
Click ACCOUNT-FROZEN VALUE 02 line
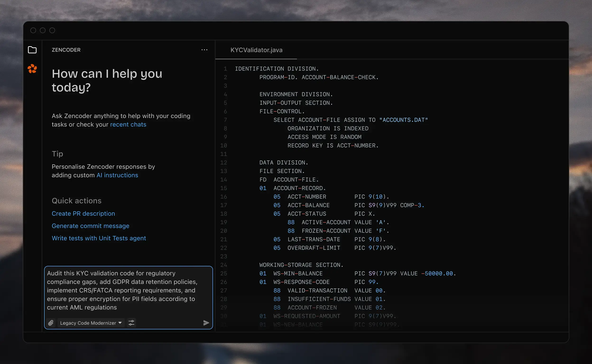point(330,308)
